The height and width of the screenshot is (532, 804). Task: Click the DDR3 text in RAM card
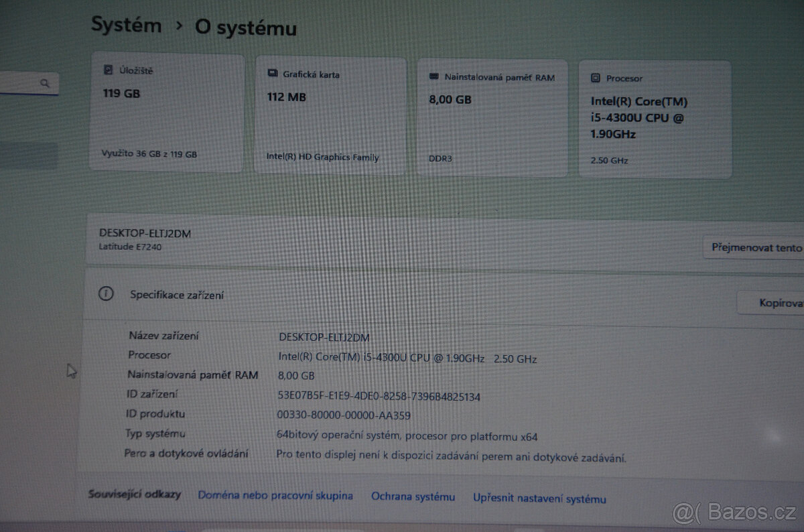(440, 159)
